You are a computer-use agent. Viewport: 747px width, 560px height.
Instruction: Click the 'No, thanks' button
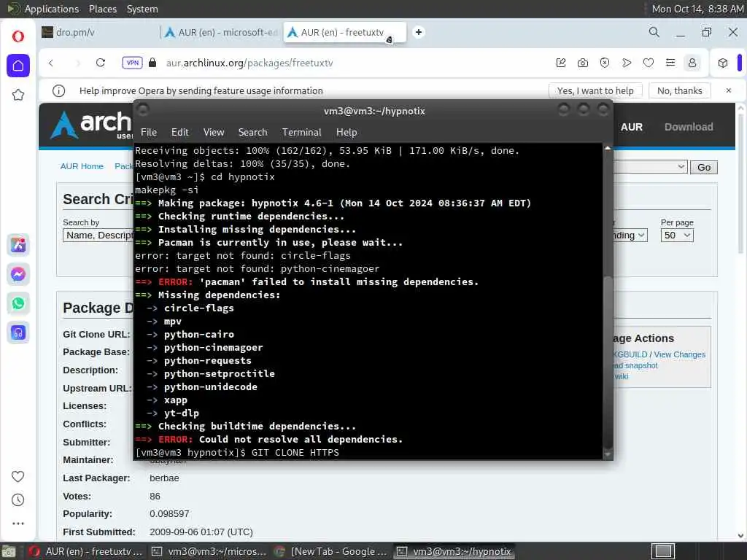[680, 90]
